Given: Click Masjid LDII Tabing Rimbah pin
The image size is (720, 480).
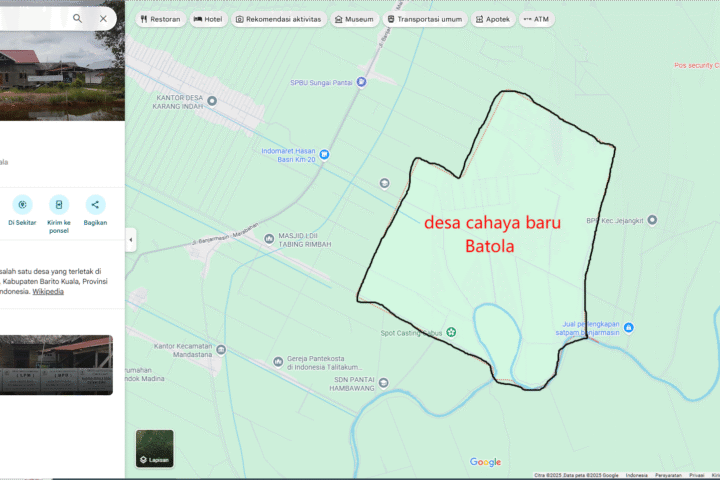Looking at the screenshot, I should (269, 239).
